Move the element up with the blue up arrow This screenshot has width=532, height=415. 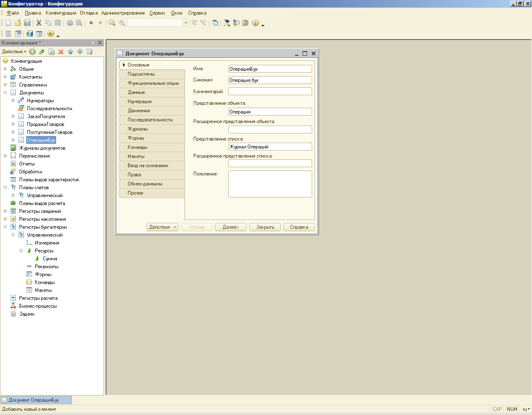[70, 52]
